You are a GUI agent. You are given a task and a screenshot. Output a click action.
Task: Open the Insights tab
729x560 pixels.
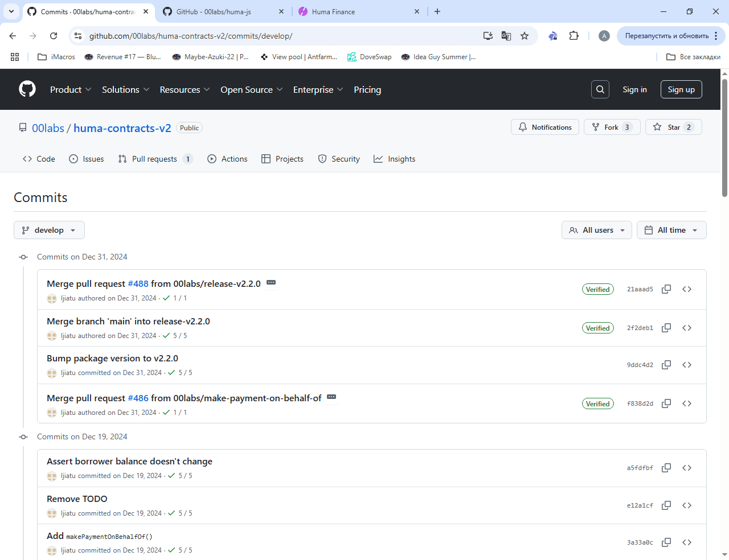pos(395,159)
